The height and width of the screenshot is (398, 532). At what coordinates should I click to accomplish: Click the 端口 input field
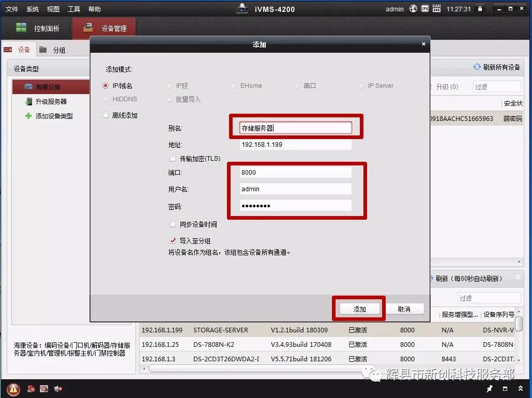296,172
